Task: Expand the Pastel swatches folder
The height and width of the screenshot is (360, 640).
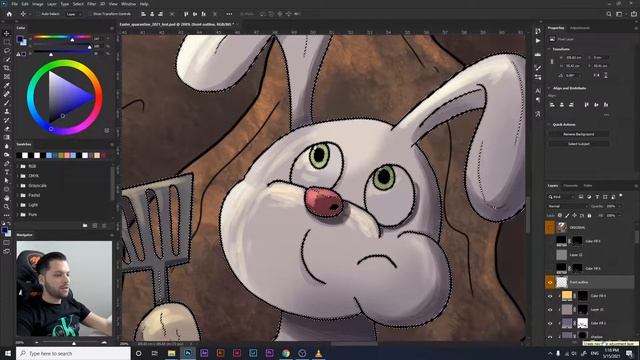Action: pyautogui.click(x=18, y=195)
